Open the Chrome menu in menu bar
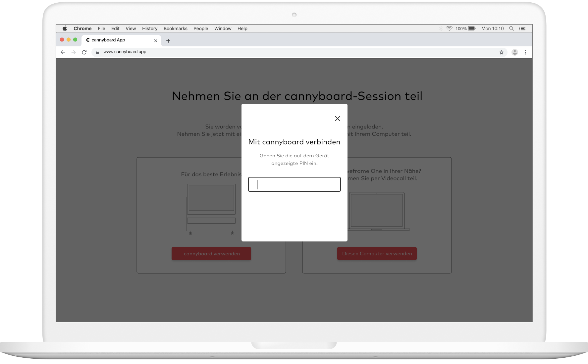This screenshot has height=364, width=588. pos(82,28)
